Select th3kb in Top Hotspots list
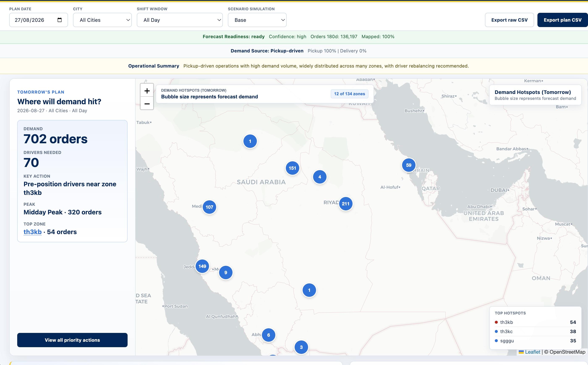Image resolution: width=588 pixels, height=365 pixels. 535,322
